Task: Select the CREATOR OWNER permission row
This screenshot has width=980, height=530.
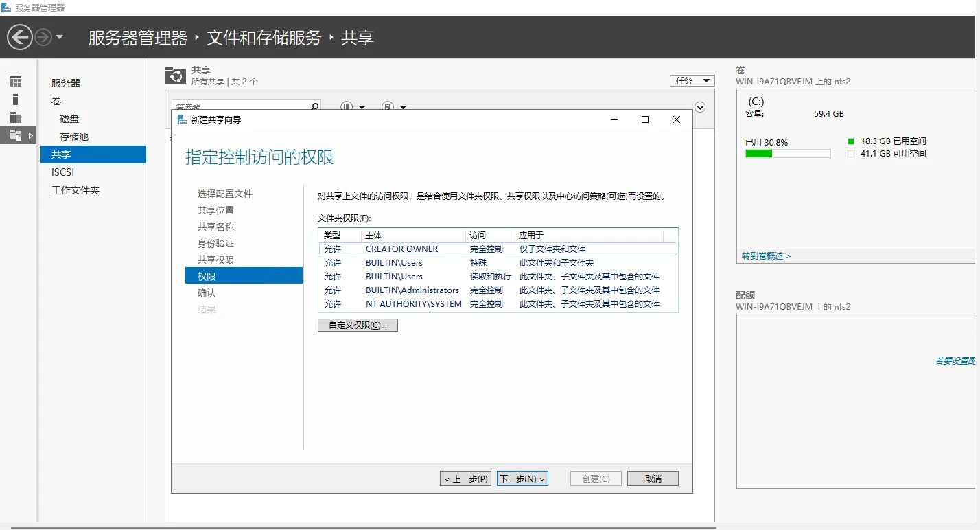Action: (x=498, y=249)
